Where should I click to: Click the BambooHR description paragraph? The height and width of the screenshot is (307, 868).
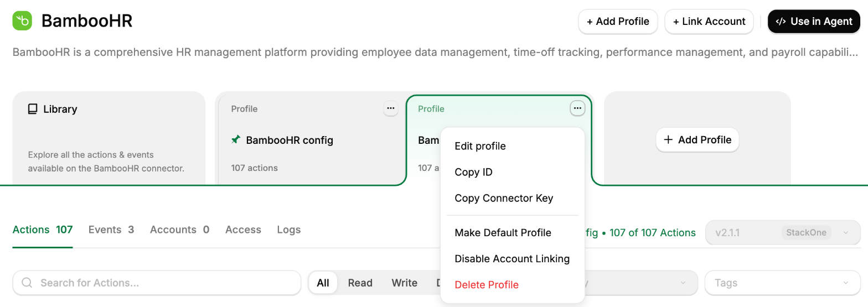pyautogui.click(x=436, y=53)
